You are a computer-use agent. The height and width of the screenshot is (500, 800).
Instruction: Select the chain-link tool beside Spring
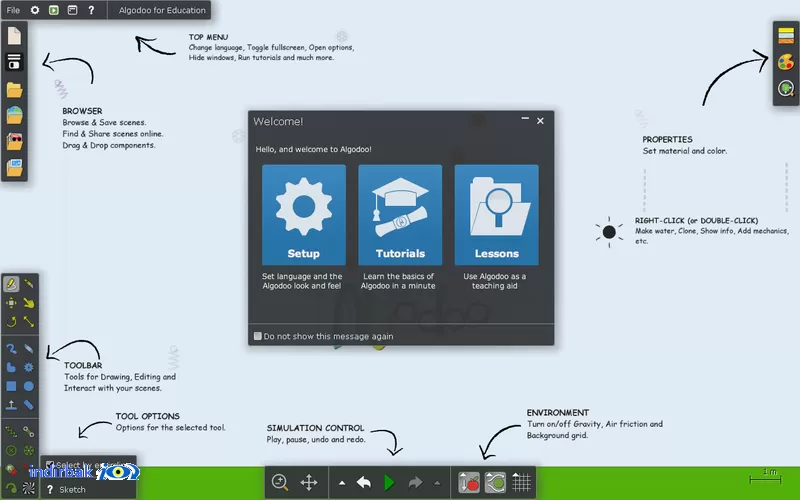click(29, 432)
